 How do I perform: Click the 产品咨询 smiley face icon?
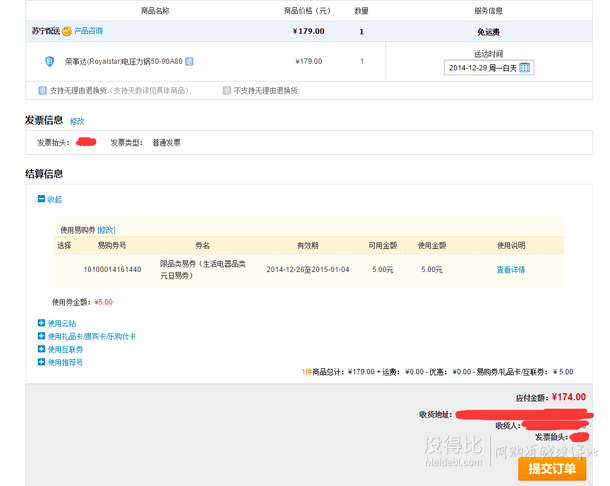click(x=67, y=32)
